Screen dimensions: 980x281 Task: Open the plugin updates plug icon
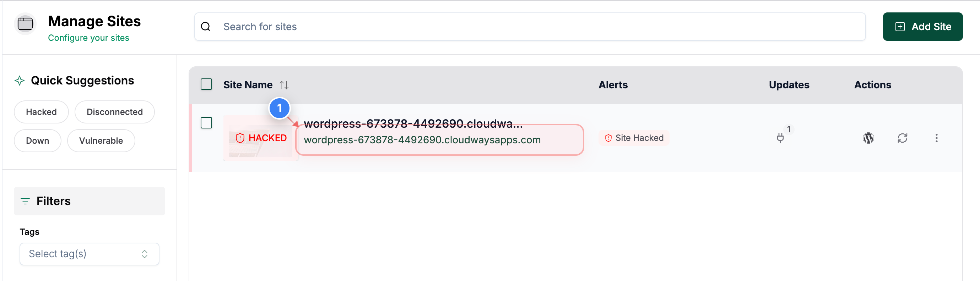tap(780, 138)
